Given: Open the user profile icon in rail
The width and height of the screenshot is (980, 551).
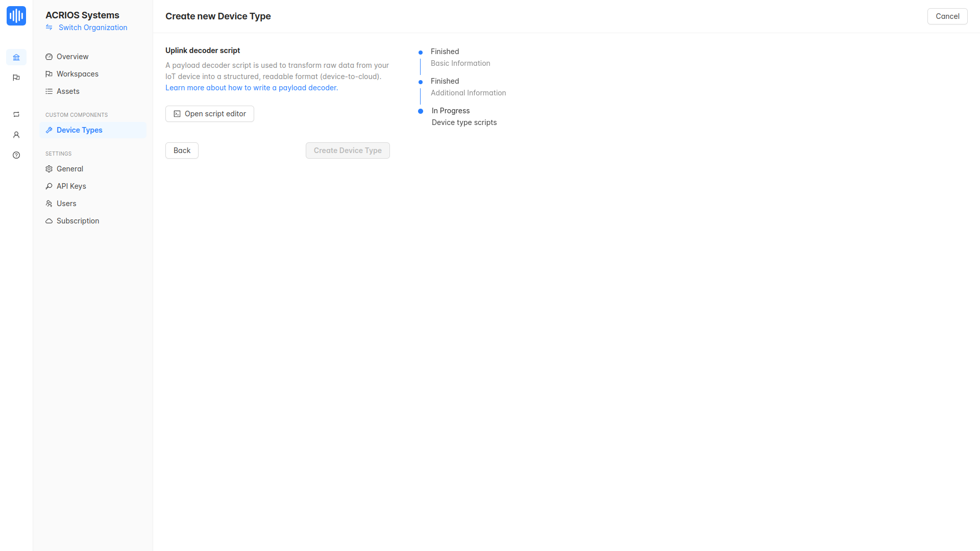Looking at the screenshot, I should point(16,135).
